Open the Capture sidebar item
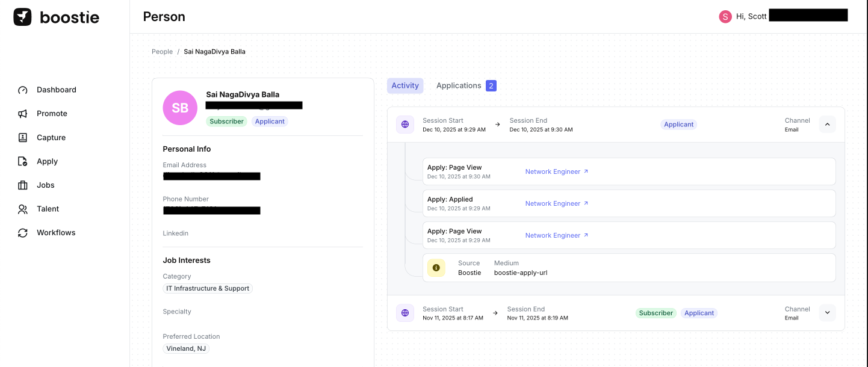The width and height of the screenshot is (868, 367). (x=51, y=137)
